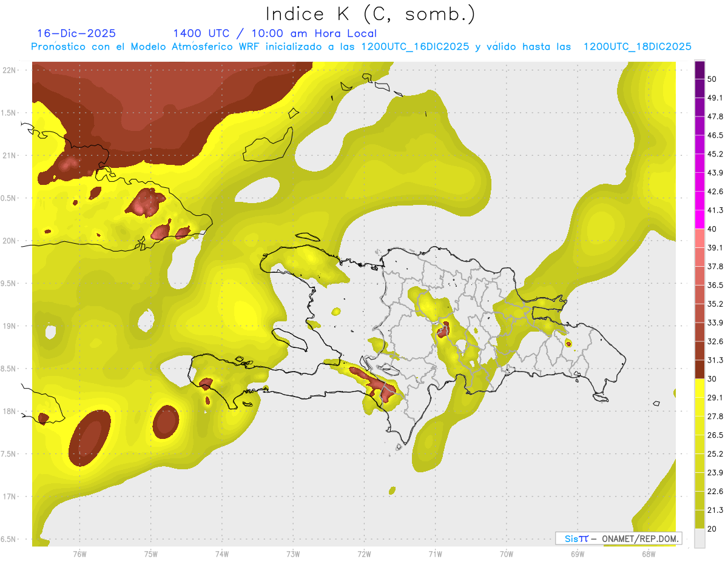728x562 pixels.
Task: Click the '21.3' color scale value
Action: [715, 510]
